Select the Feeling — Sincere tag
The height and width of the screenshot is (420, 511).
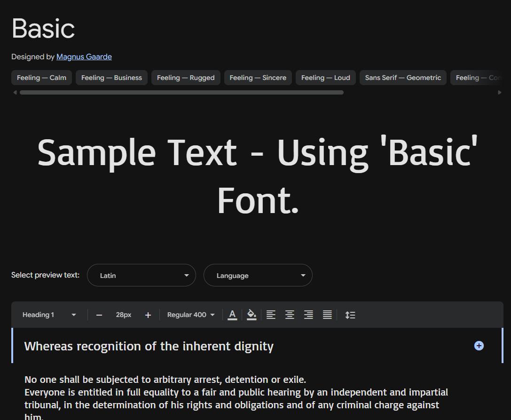(x=258, y=78)
